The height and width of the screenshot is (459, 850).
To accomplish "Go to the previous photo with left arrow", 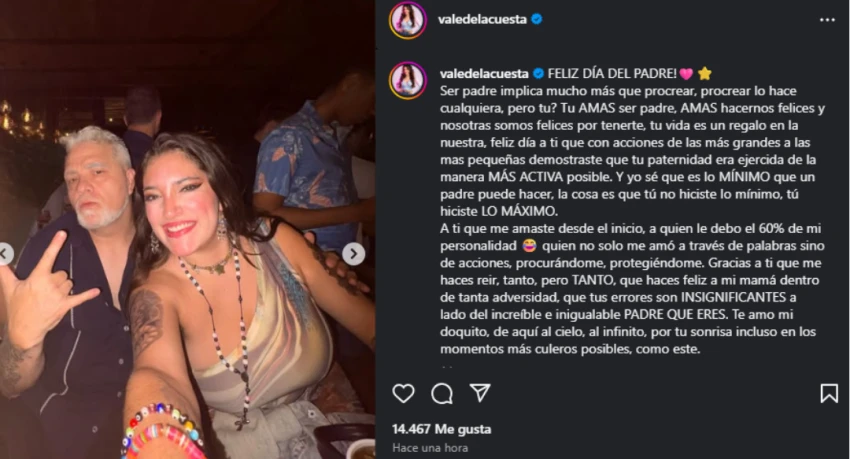I will click(x=5, y=254).
